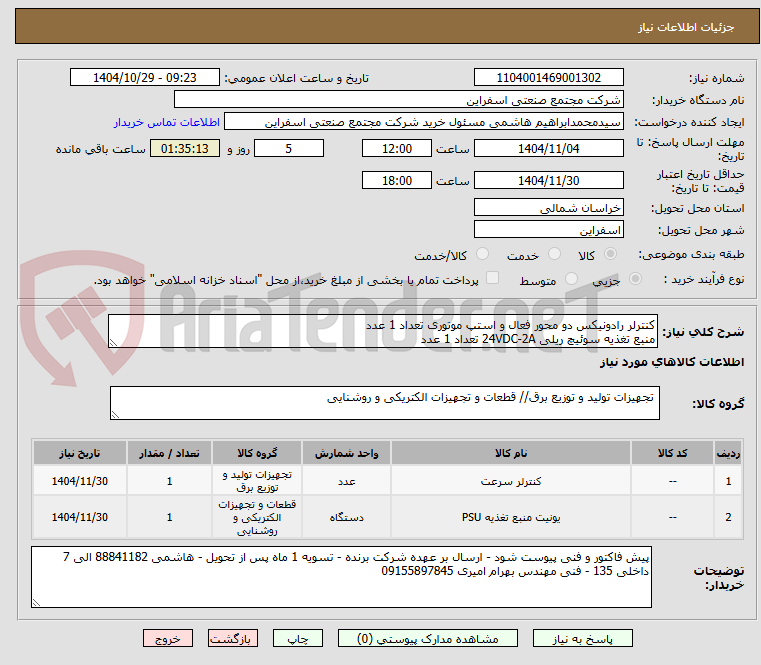Viewport: 761px width, 665px height.
Task: Open 'مشاهده مدارک پیوستی (0)' attachments button
Action: tap(428, 638)
